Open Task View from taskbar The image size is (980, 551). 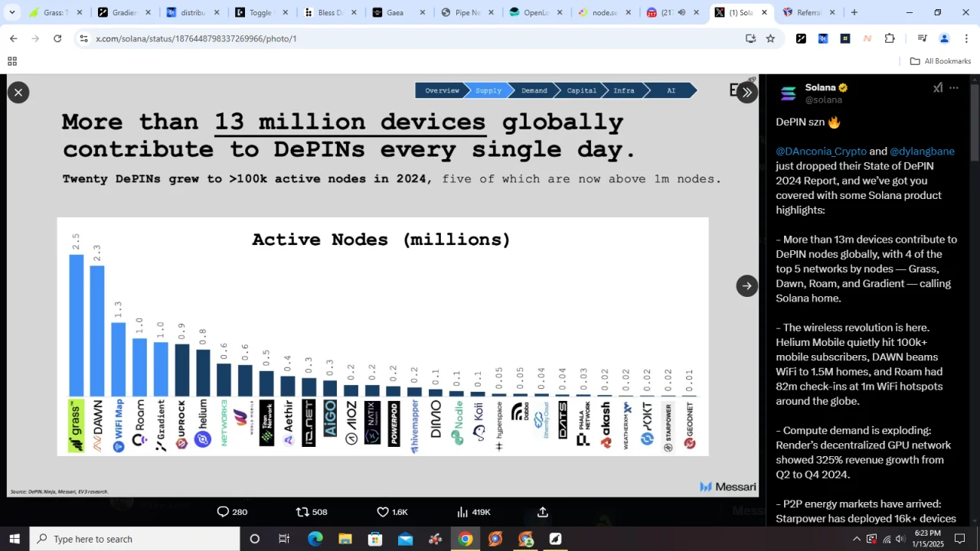pos(284,539)
